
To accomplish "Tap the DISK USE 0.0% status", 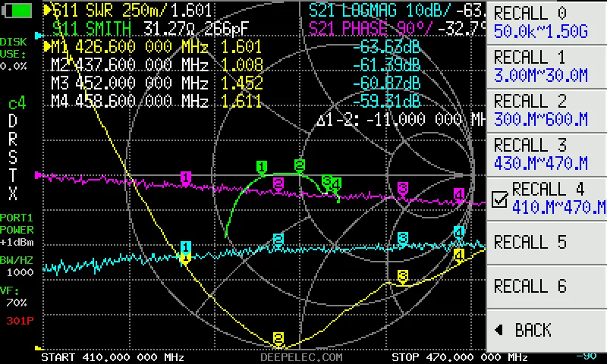I will (x=14, y=54).
